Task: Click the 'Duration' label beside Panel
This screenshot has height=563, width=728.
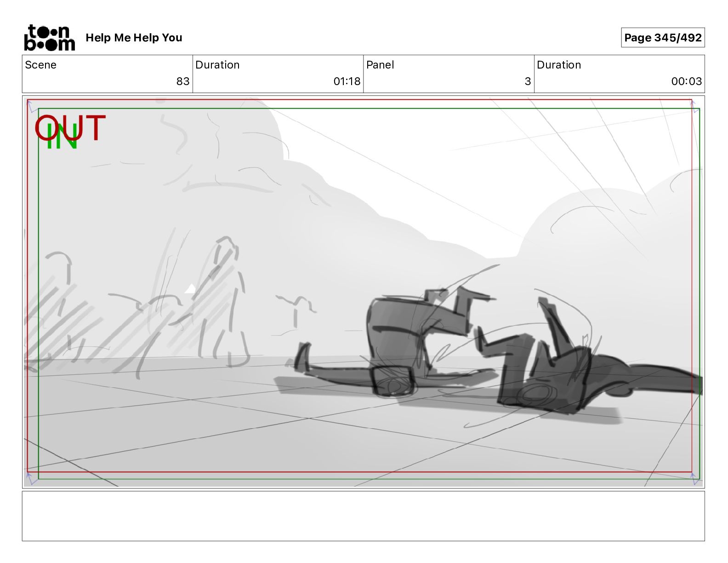Action: pyautogui.click(x=559, y=65)
